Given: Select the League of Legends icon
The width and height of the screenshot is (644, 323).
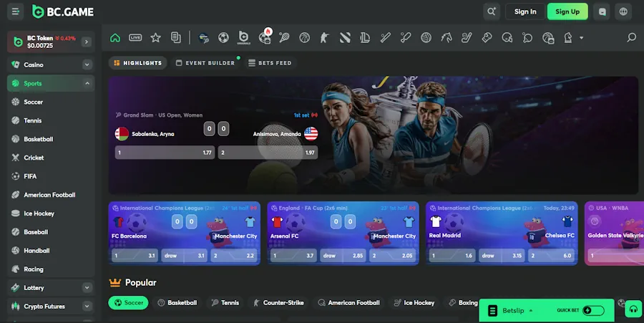Looking at the screenshot, I should point(365,38).
